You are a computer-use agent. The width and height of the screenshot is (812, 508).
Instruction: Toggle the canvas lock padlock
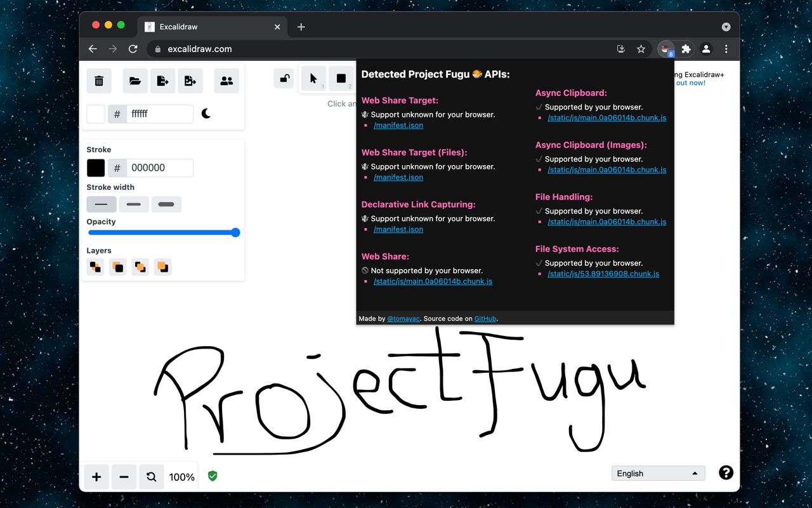click(x=284, y=78)
